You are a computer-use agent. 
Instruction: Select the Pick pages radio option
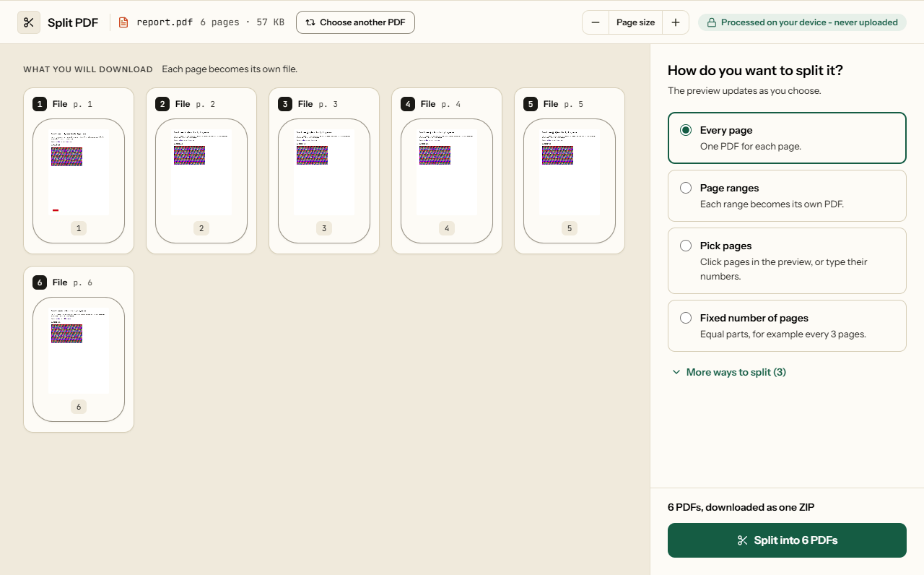[x=787, y=261]
